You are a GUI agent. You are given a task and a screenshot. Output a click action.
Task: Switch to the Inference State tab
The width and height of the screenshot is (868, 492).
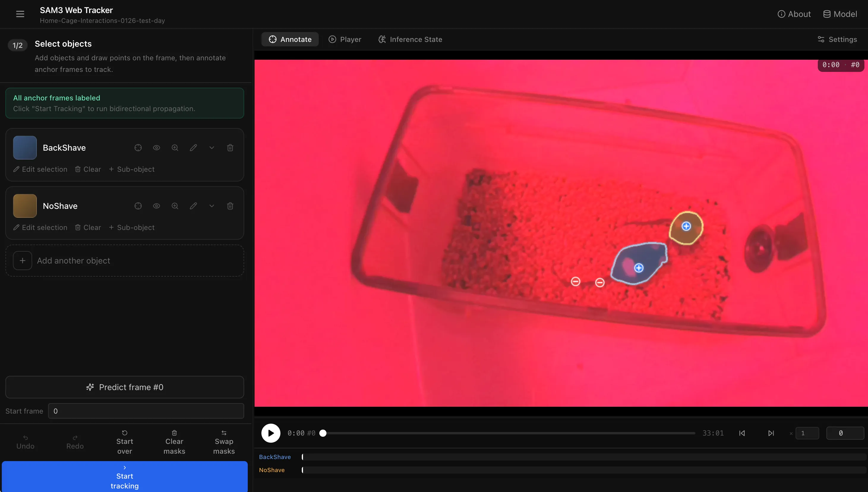click(410, 39)
